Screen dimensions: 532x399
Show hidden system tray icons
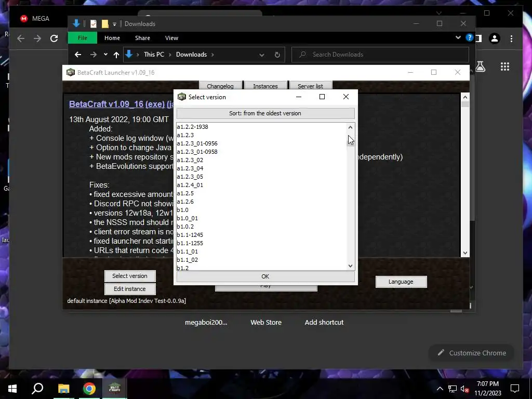point(440,389)
